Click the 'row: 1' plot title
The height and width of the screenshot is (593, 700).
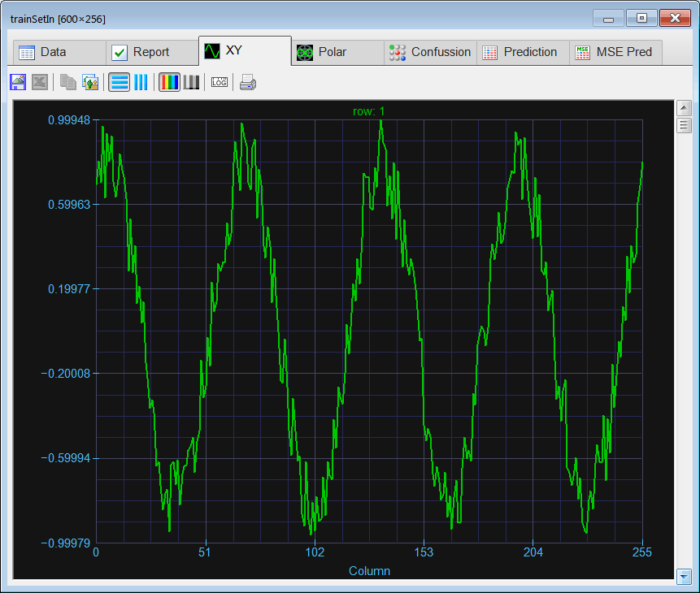(x=368, y=111)
